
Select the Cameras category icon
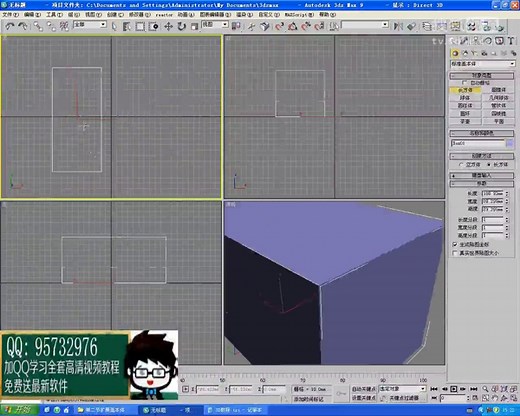point(484,53)
